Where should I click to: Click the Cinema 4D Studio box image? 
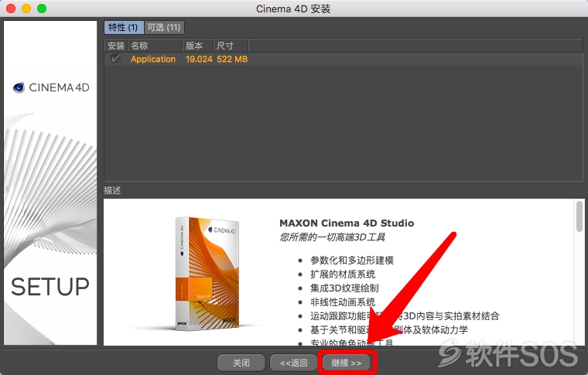pos(207,274)
